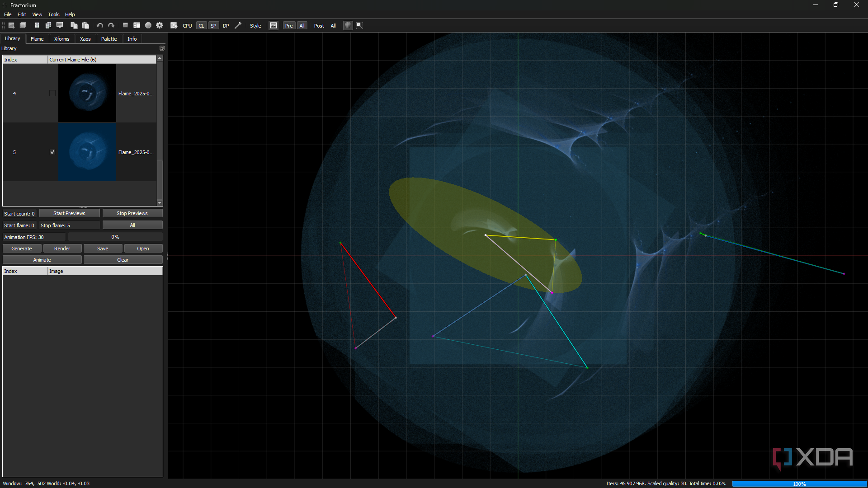
Task: Click the Render button
Action: click(x=62, y=249)
